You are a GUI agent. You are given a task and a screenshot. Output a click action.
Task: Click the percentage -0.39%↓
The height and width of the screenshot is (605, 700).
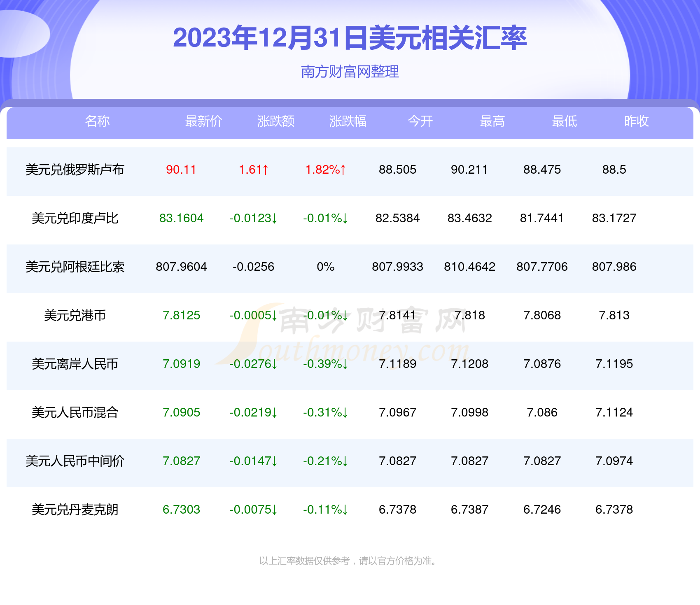click(x=326, y=364)
